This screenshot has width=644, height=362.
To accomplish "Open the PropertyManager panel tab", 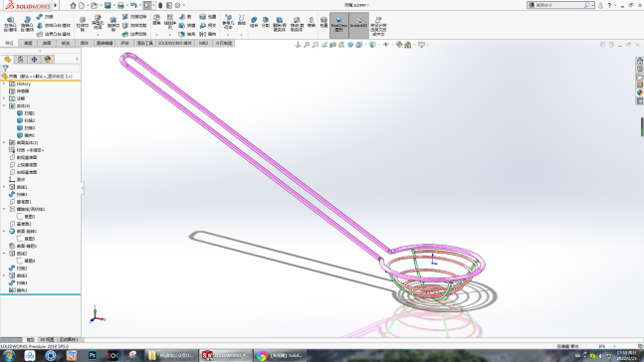I will [x=21, y=60].
